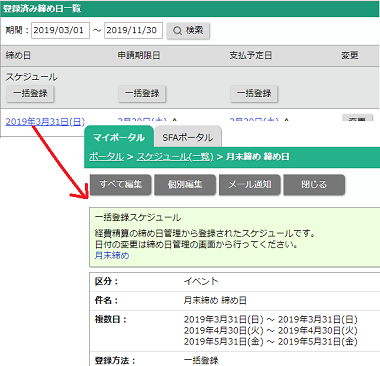Click the partially visible 変更 button
The width and height of the screenshot is (380, 366).
pos(357,118)
